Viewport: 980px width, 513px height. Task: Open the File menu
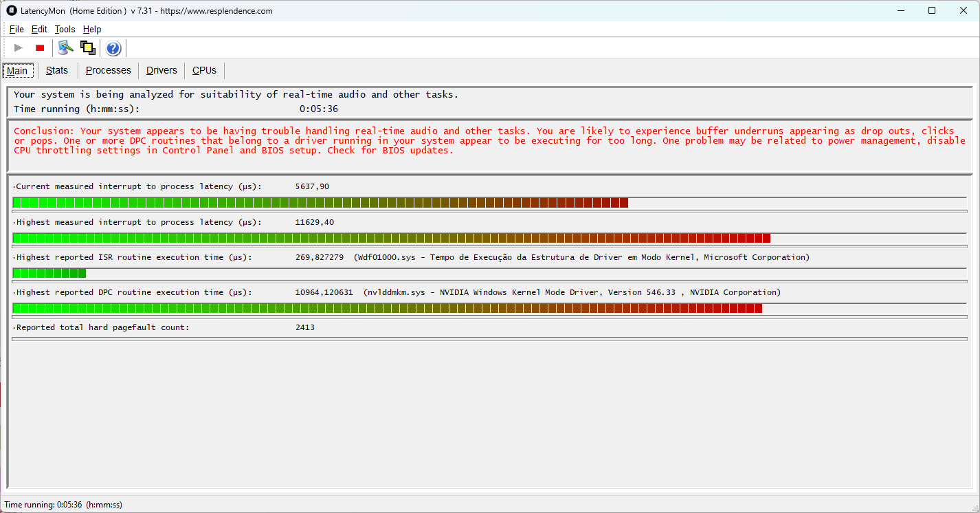16,29
